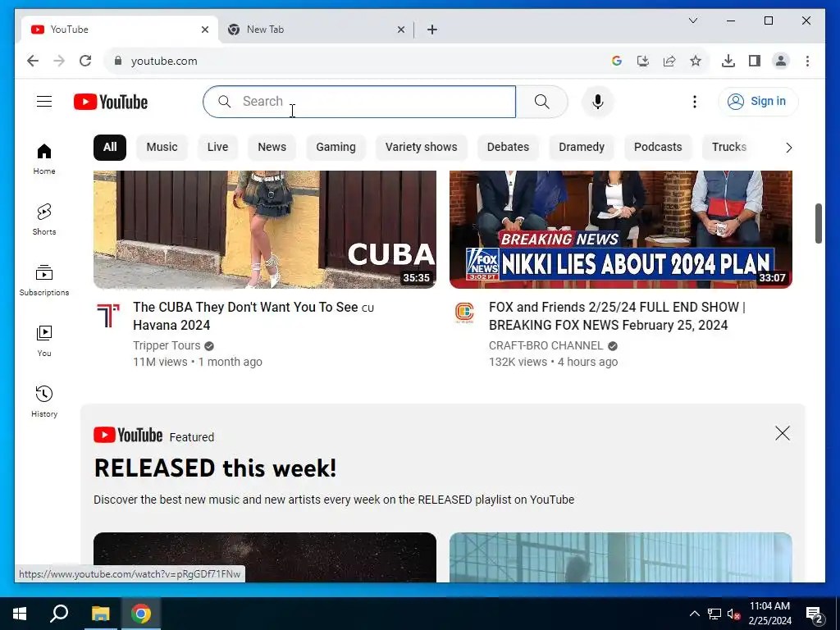
Task: Open the Windows Start menu
Action: 20,614
